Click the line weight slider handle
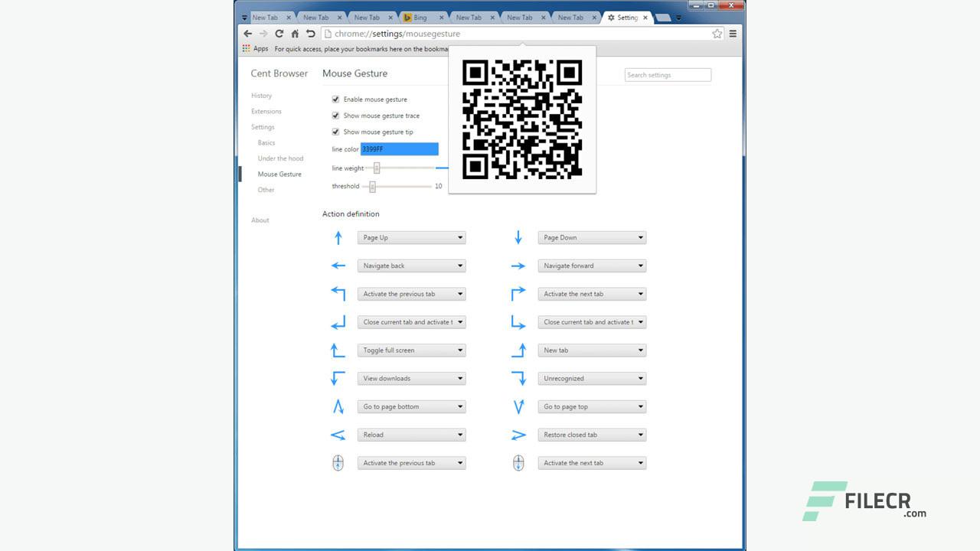 tap(376, 168)
